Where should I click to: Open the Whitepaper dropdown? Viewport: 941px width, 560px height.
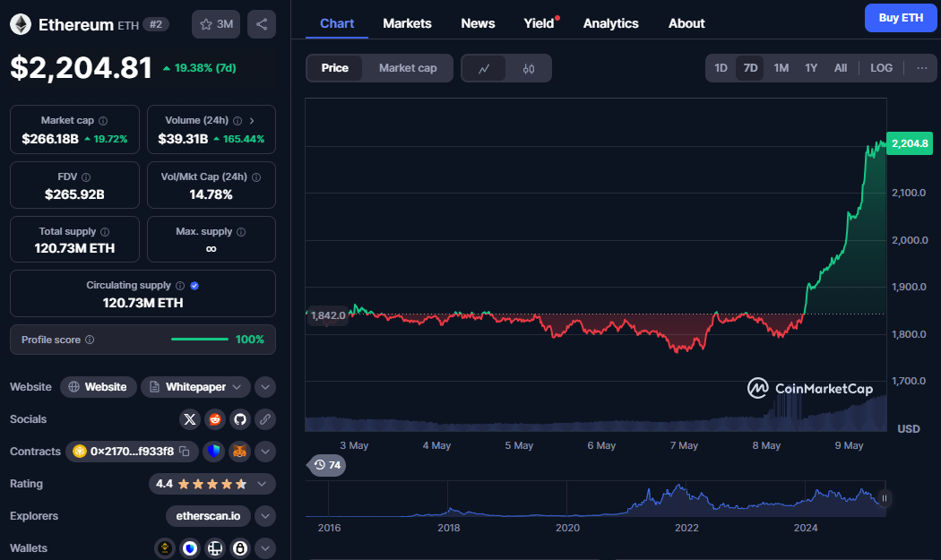click(195, 387)
